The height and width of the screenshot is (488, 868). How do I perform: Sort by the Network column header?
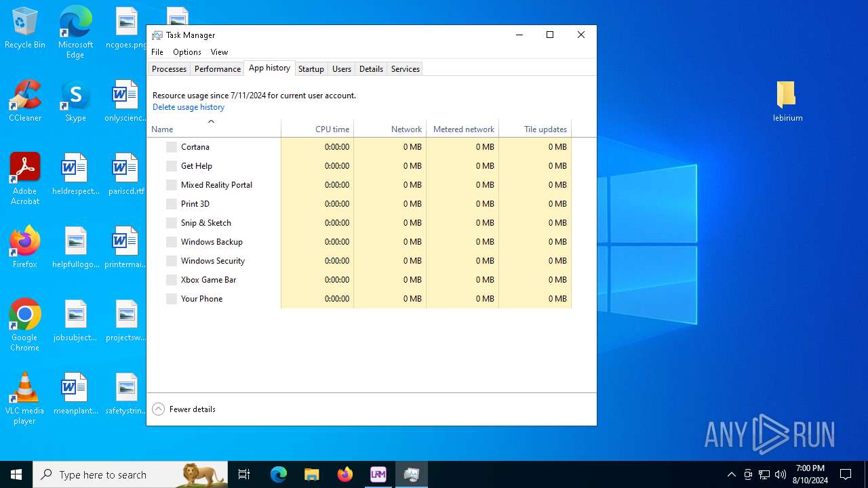click(x=390, y=128)
